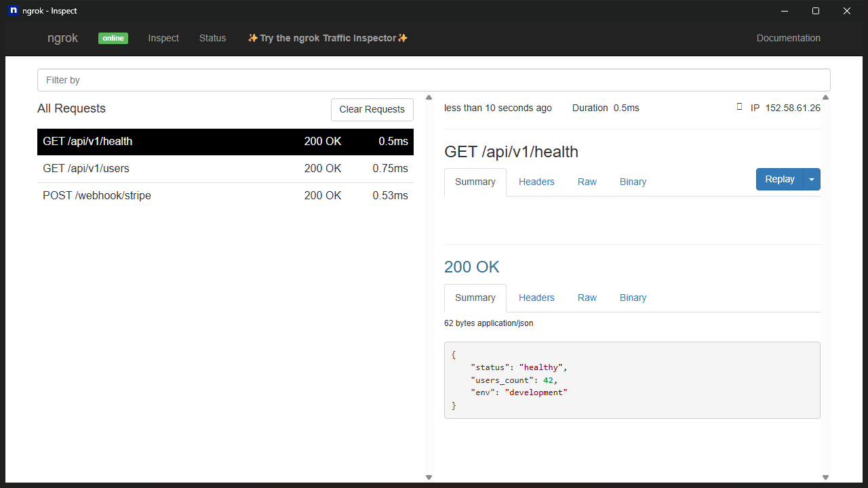This screenshot has height=488, width=868.
Task: Switch to response Binary tab
Action: [633, 298]
